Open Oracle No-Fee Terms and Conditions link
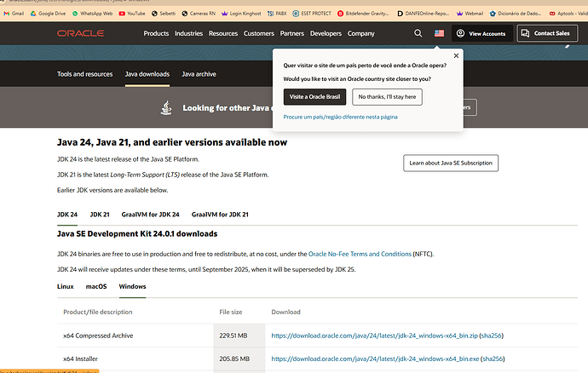This screenshot has width=588, height=373. [x=360, y=254]
